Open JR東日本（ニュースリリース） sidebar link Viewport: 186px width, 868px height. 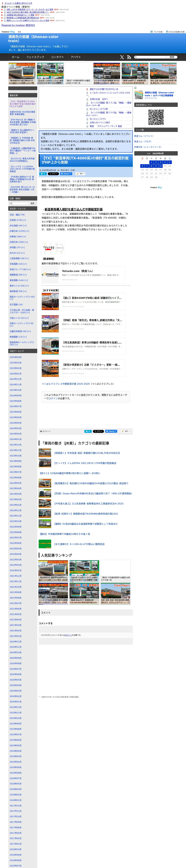(x=148, y=147)
